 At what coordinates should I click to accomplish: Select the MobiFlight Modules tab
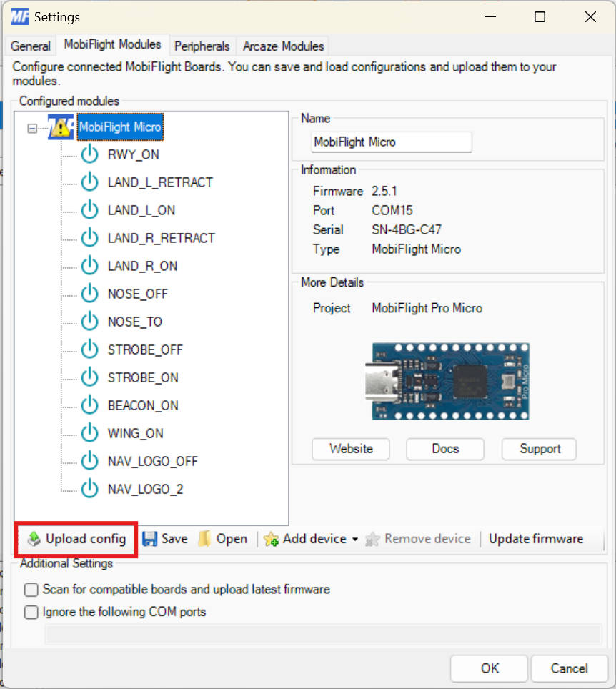pos(112,44)
